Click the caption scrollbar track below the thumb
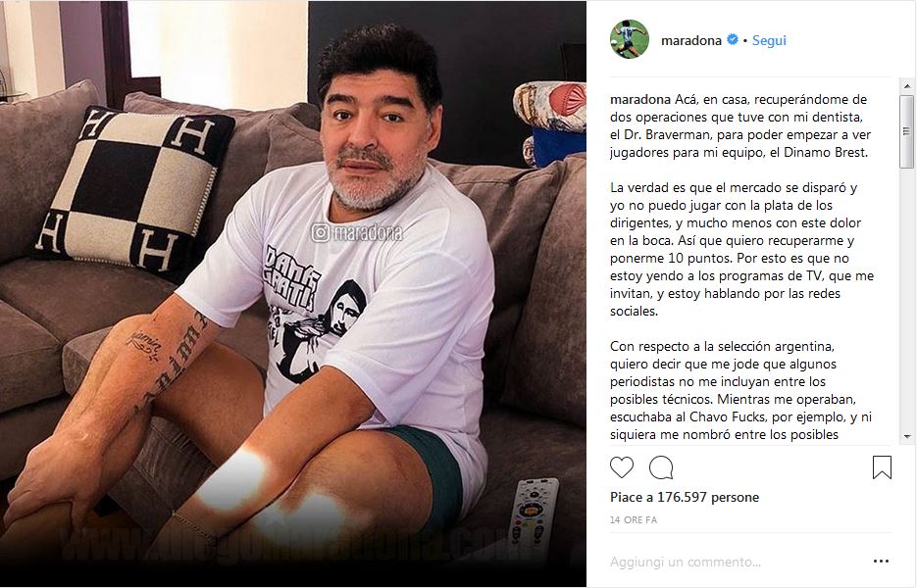This screenshot has width=917, height=588. [x=907, y=298]
